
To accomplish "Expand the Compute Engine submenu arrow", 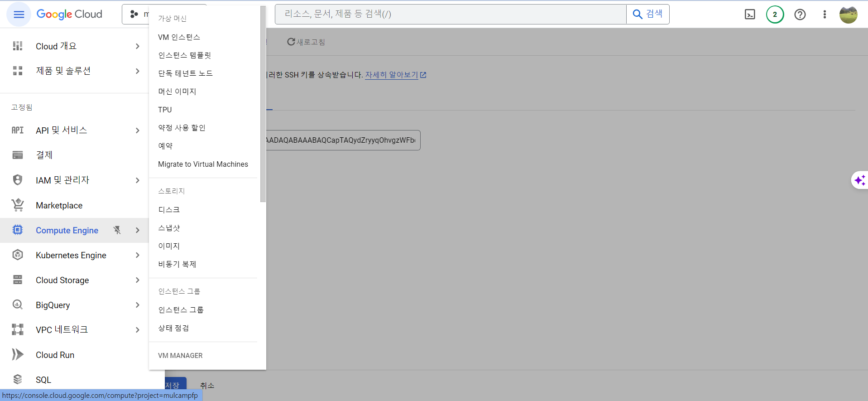I will [x=138, y=230].
